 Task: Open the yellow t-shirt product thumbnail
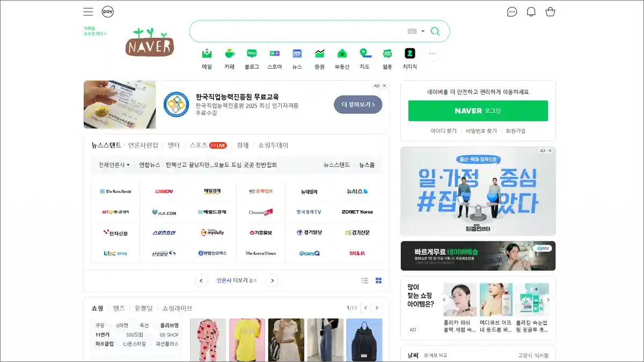click(247, 340)
